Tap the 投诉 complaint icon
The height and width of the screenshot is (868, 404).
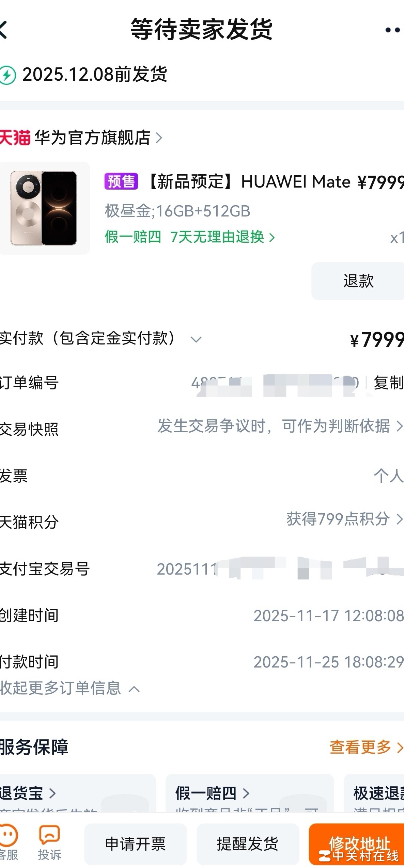[x=49, y=842]
